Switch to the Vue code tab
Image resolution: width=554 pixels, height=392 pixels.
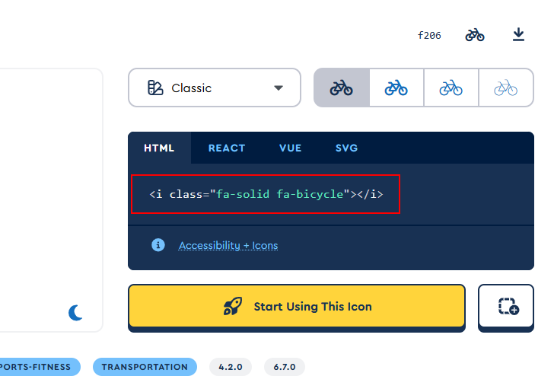[x=291, y=148]
